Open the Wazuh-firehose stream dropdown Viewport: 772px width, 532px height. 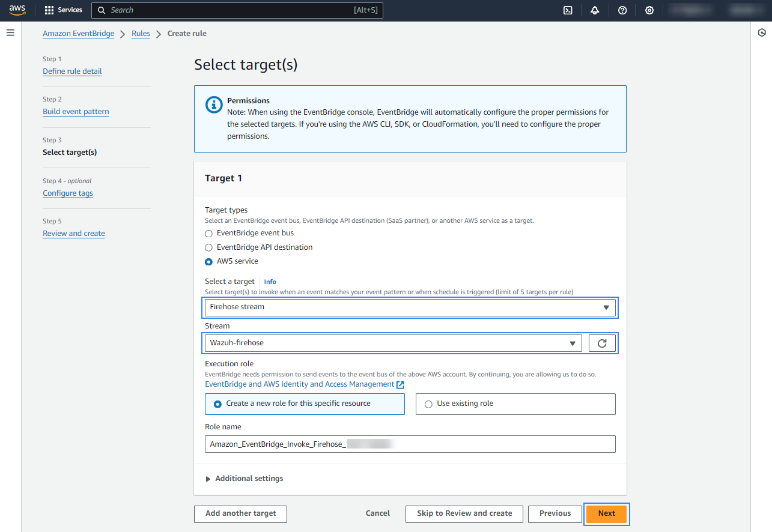(x=393, y=343)
